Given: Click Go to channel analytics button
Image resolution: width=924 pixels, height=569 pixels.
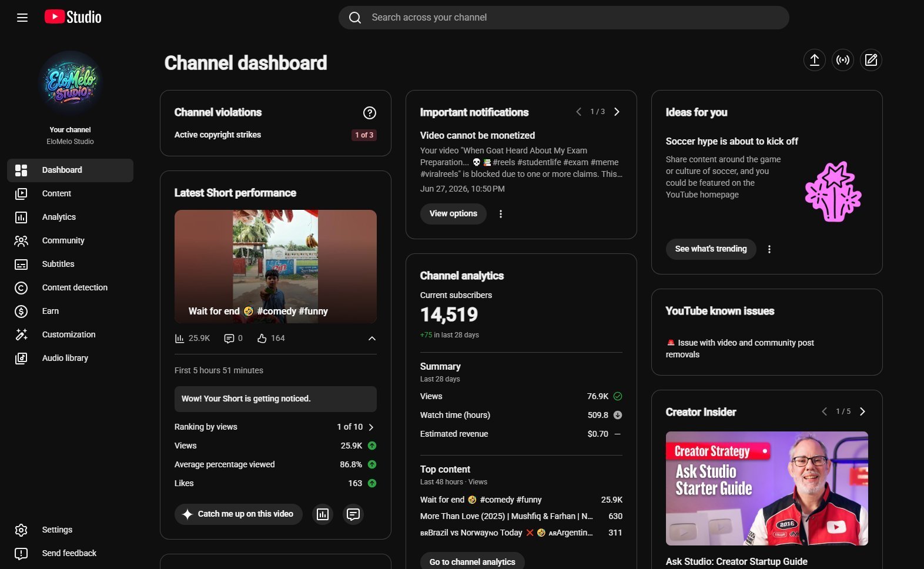Looking at the screenshot, I should point(472,561).
